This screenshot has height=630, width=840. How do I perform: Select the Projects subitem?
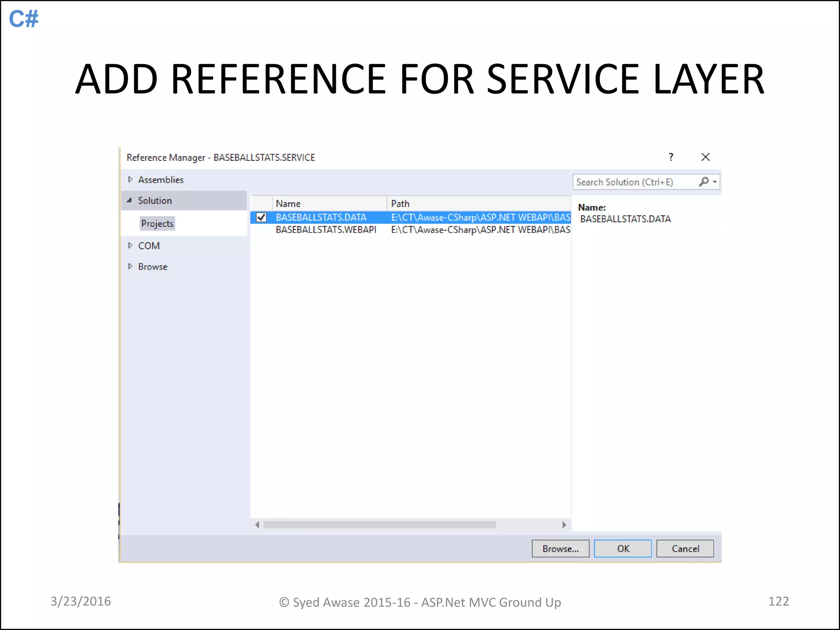[x=157, y=224]
